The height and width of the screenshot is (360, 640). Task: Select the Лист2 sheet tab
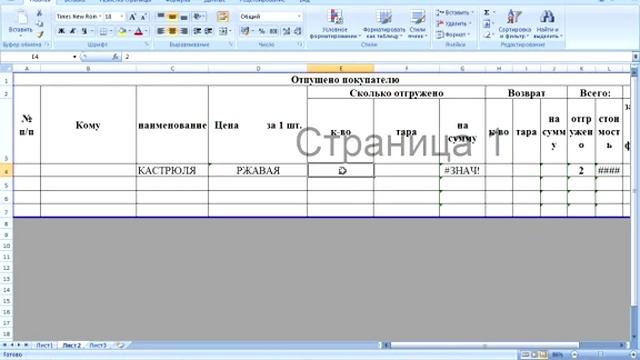tap(71, 345)
